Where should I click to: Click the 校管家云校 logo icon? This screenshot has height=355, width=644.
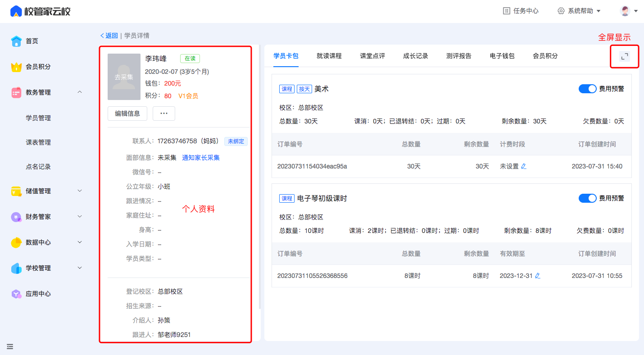[x=16, y=11]
